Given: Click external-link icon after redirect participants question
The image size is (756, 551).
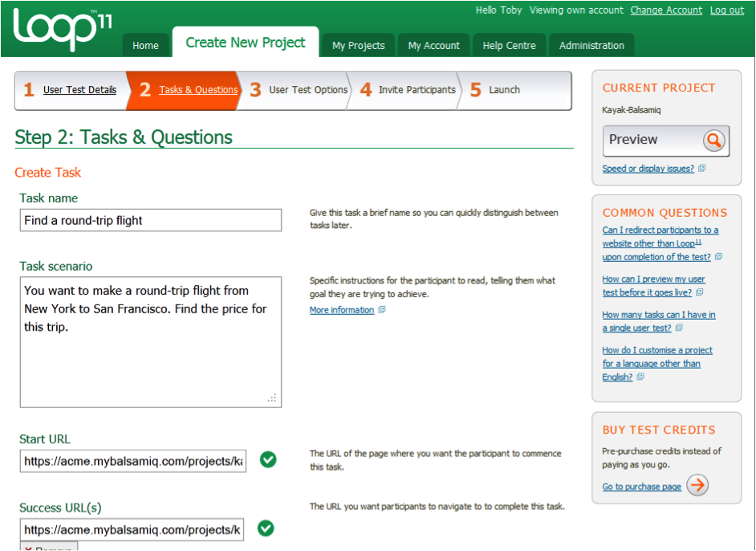Looking at the screenshot, I should (x=718, y=257).
